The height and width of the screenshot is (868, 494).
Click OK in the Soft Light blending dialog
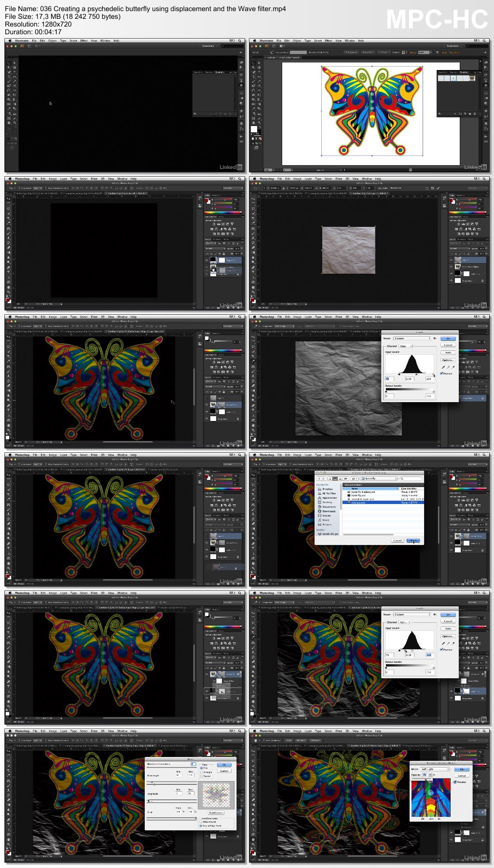(462, 770)
